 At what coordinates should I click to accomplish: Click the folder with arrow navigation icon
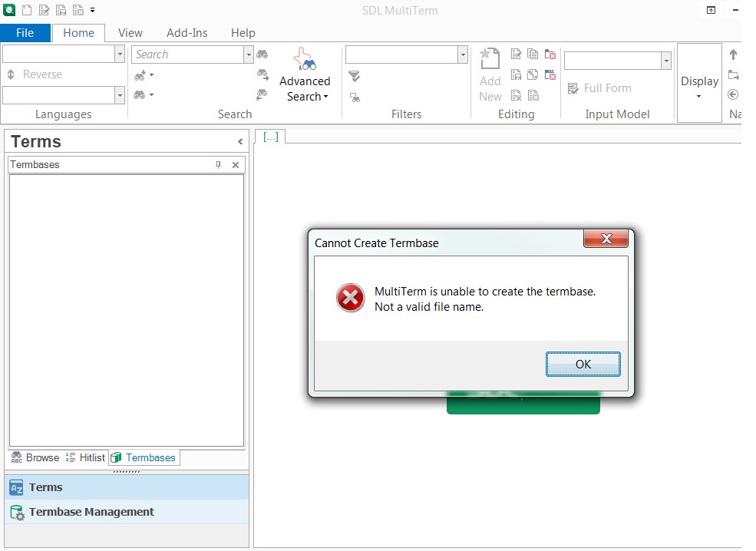pyautogui.click(x=733, y=74)
